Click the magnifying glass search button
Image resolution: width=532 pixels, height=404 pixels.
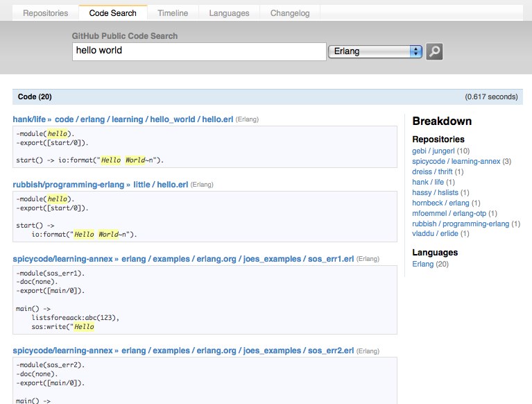click(434, 51)
